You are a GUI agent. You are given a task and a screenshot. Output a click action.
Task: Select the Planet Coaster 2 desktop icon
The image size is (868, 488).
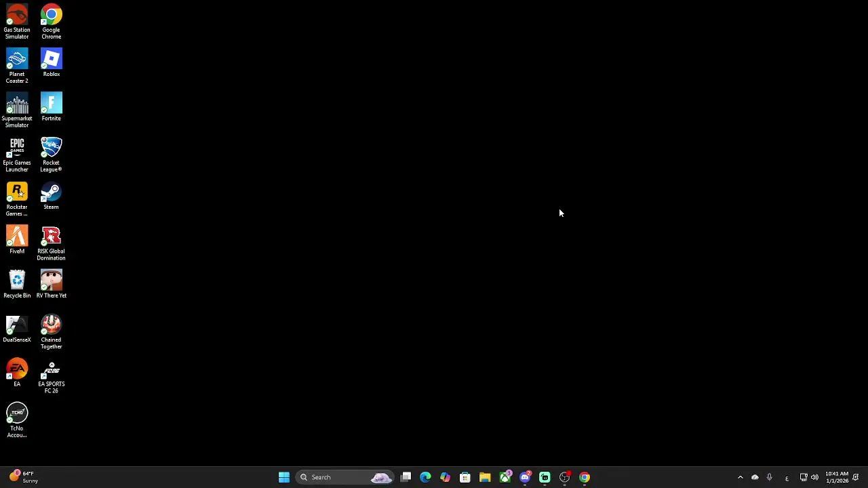(17, 66)
